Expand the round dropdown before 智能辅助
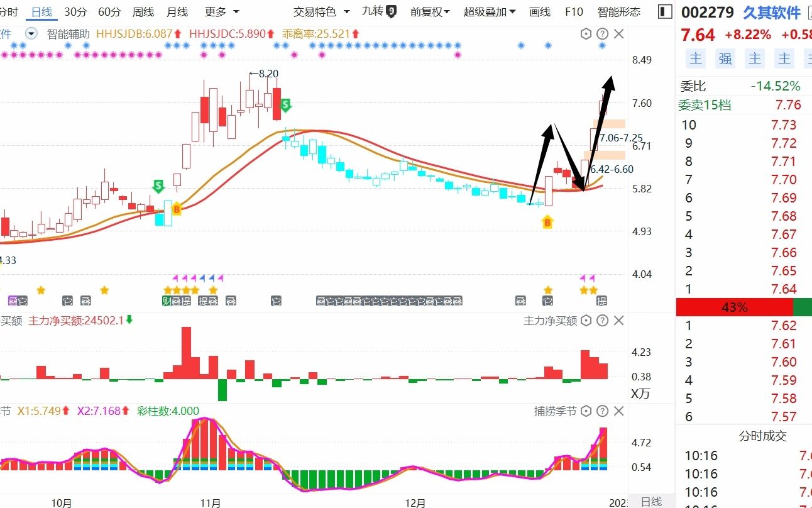 point(31,34)
